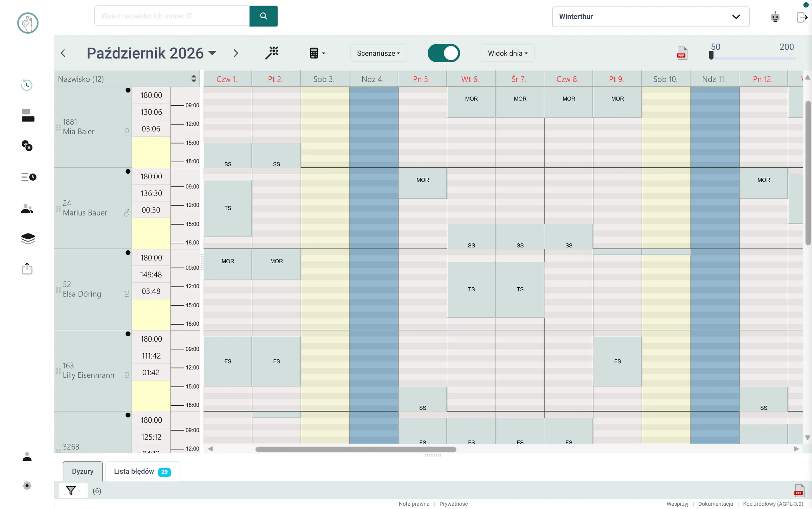Open the stacked bars icon in the sidebar
This screenshot has height=509, width=812.
[x=28, y=115]
